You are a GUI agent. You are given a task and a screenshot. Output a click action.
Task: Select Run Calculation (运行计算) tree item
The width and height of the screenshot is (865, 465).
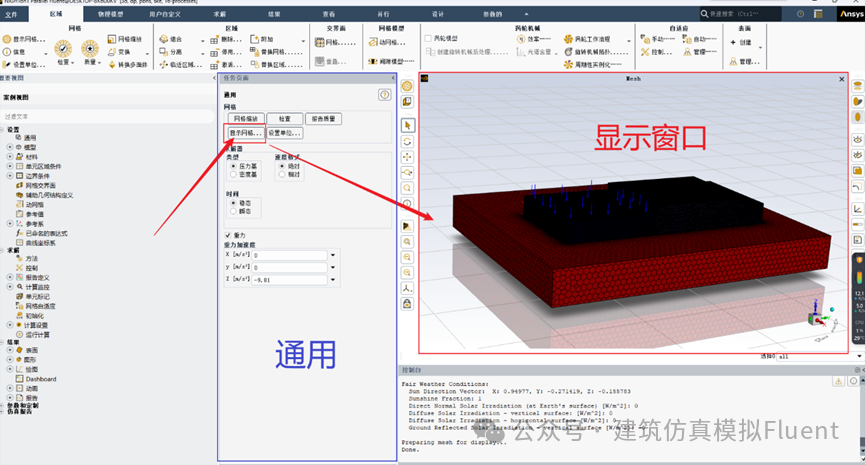pyautogui.click(x=36, y=335)
